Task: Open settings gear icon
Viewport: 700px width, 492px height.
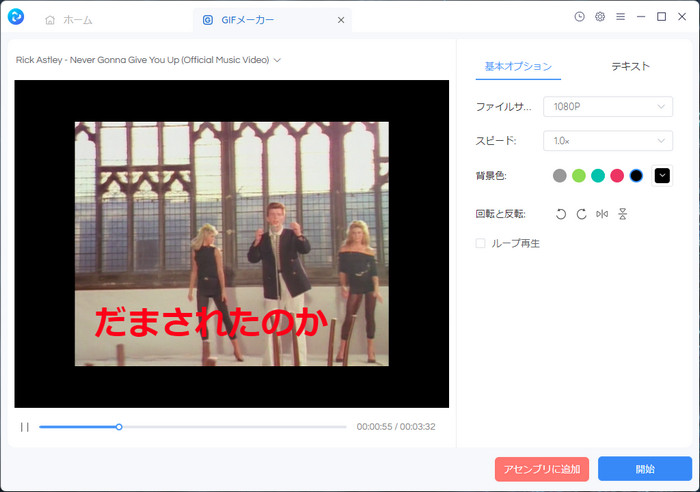Action: pyautogui.click(x=600, y=17)
